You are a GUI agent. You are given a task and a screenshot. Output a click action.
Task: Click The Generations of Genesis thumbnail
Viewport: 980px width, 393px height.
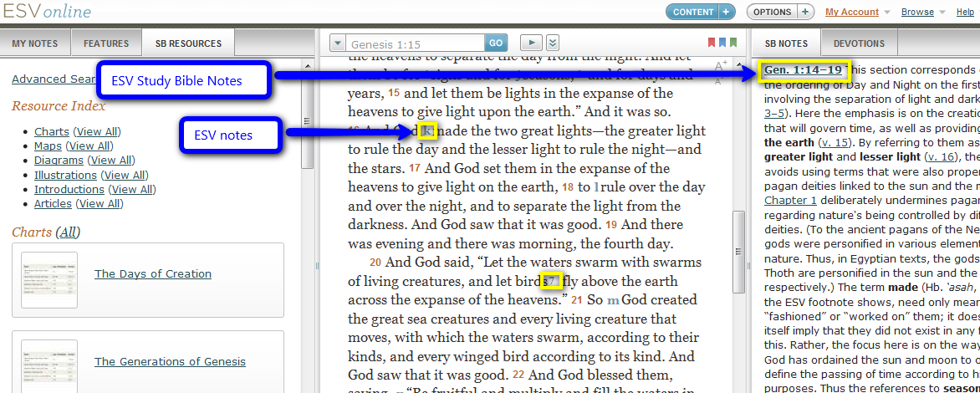49,366
